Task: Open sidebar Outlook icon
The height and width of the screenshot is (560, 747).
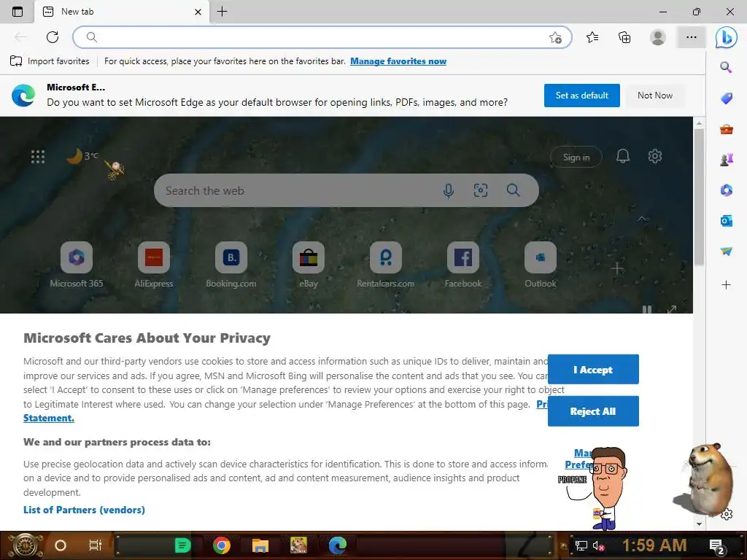Action: click(726, 220)
